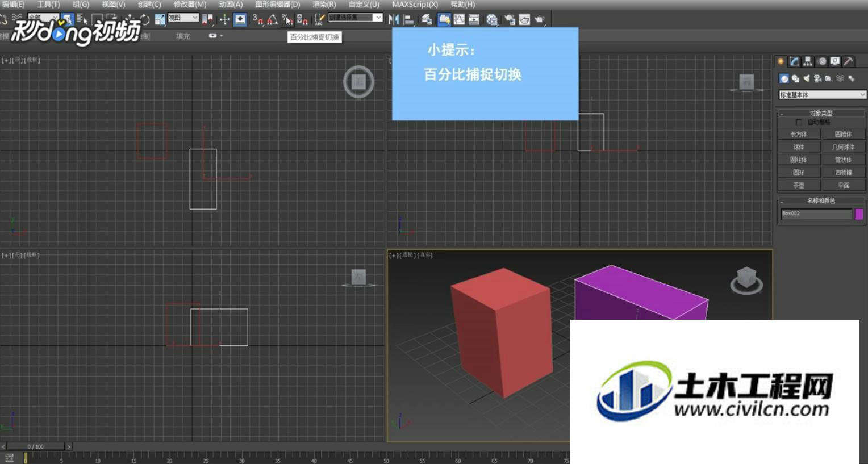Choose the Select and Scale tool
The width and height of the screenshot is (868, 464).
click(x=160, y=19)
